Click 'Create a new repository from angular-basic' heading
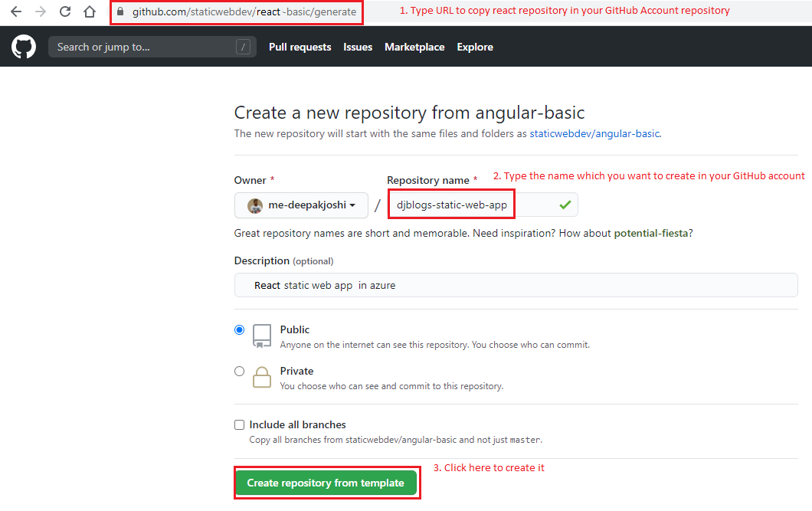The height and width of the screenshot is (511, 812). (409, 113)
